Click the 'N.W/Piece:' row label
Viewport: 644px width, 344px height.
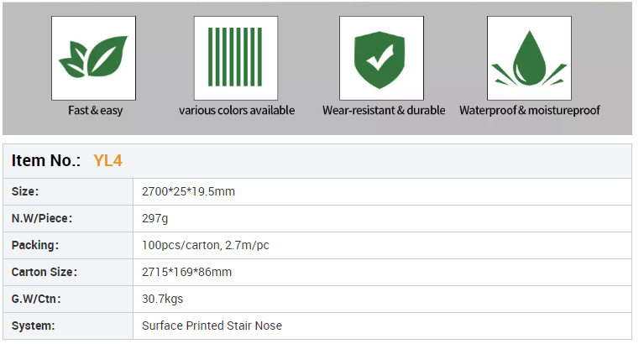point(41,218)
